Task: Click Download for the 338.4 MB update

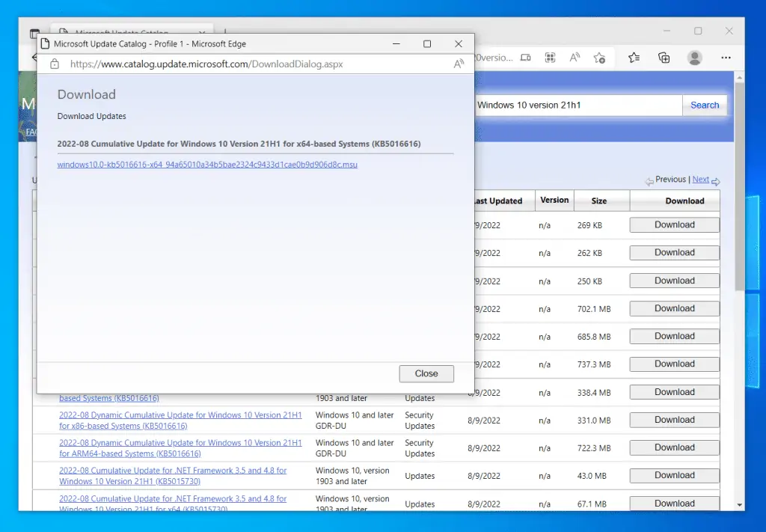Action: tap(674, 392)
